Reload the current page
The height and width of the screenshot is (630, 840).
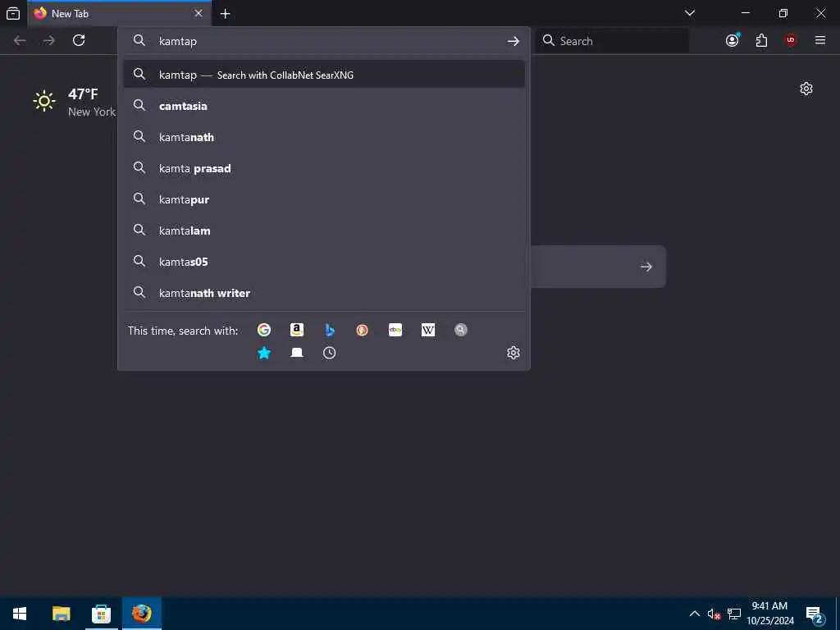79,40
